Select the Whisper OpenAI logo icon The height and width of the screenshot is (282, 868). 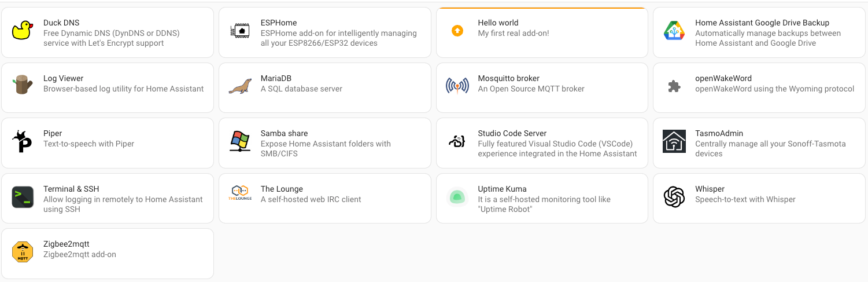click(674, 197)
